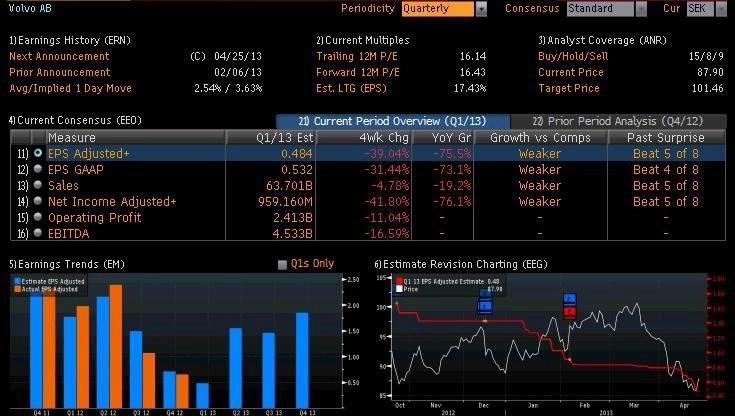Click the Buy/Hold/Sell label
This screenshot has width=735, height=416.
tap(573, 56)
